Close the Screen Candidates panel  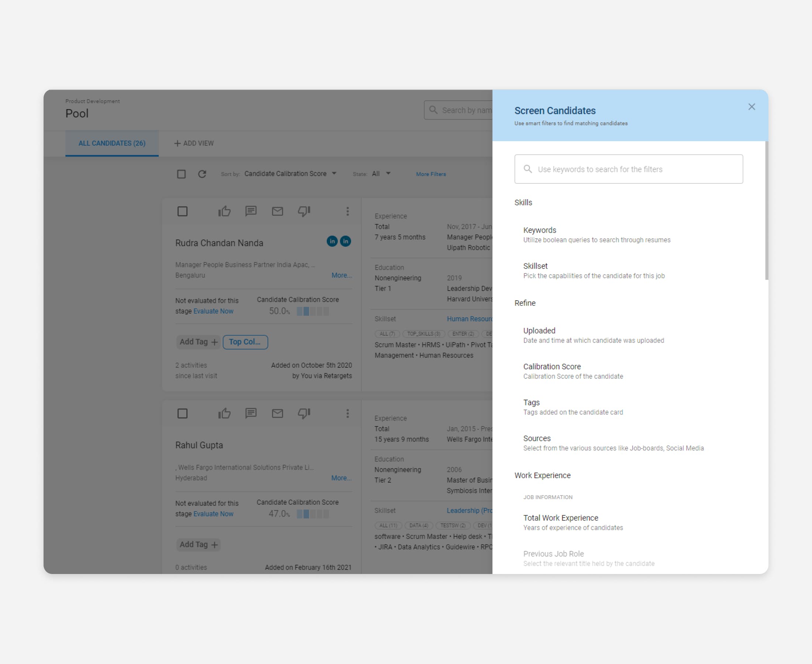[751, 107]
